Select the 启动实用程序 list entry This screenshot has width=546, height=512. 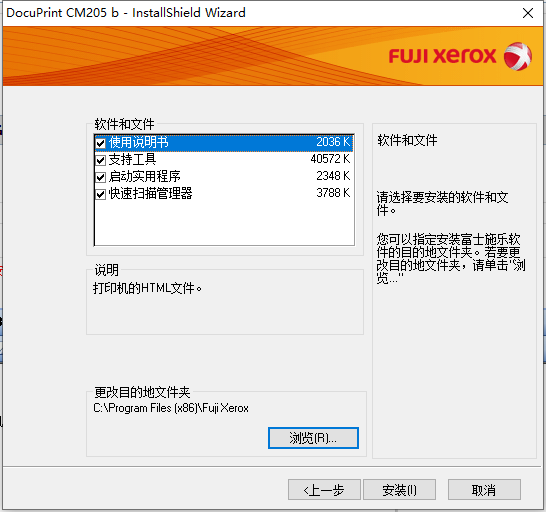click(x=224, y=177)
